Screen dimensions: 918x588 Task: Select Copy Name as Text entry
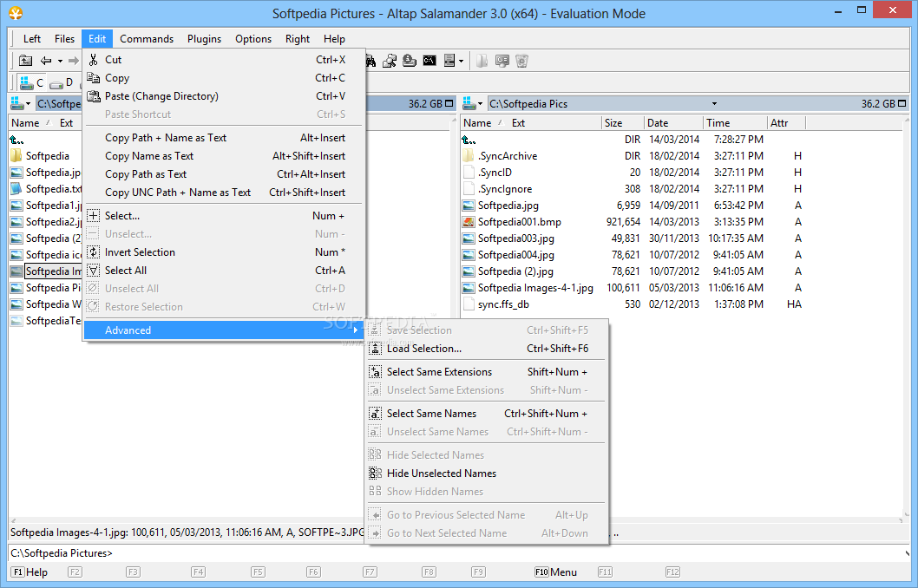coord(225,155)
